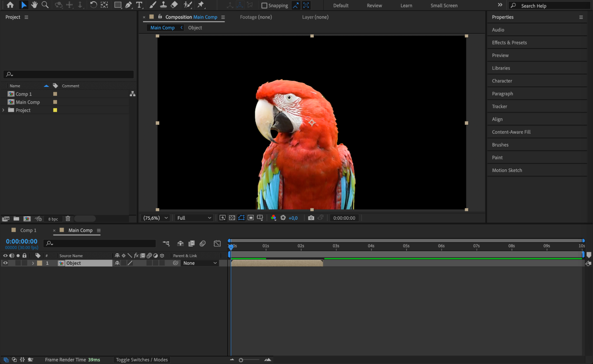Click the timeline layer search field
Image resolution: width=593 pixels, height=364 pixels.
(x=101, y=243)
